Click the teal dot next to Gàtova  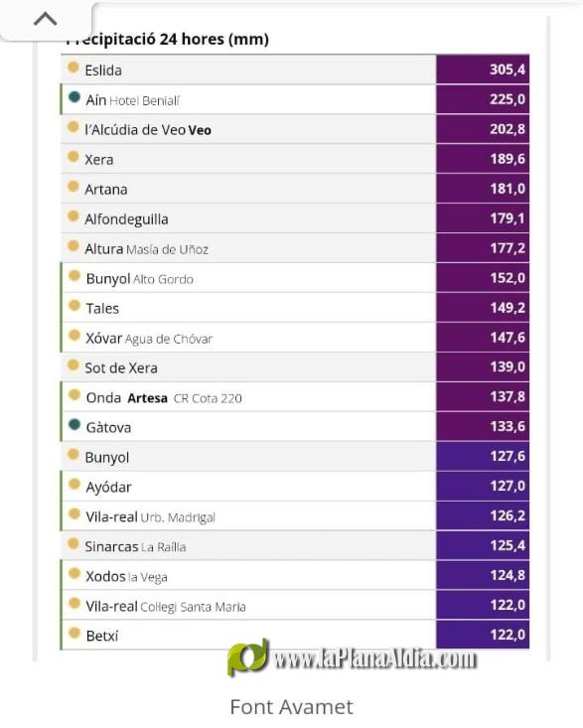coord(74,424)
